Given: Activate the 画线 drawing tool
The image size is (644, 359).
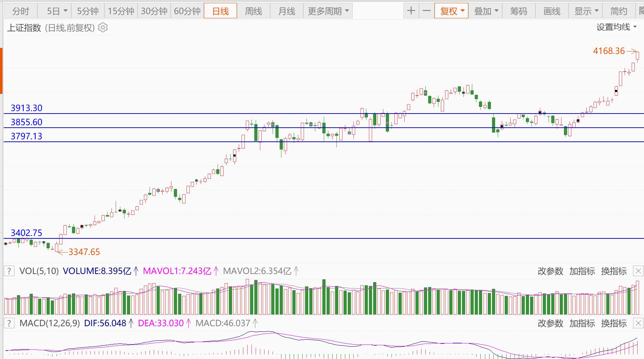Looking at the screenshot, I should click(x=552, y=11).
